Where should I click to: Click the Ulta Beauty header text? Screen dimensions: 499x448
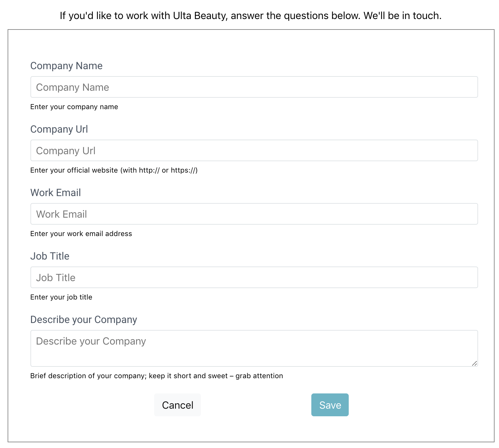(x=249, y=15)
